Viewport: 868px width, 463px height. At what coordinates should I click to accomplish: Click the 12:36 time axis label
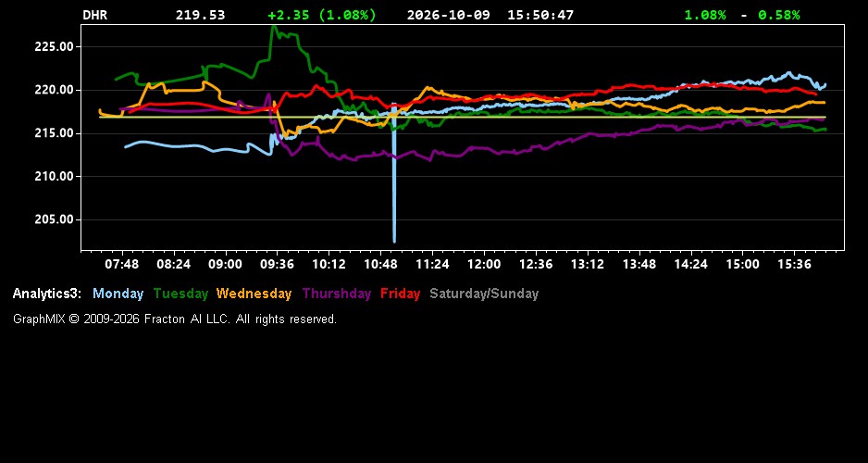[536, 265]
